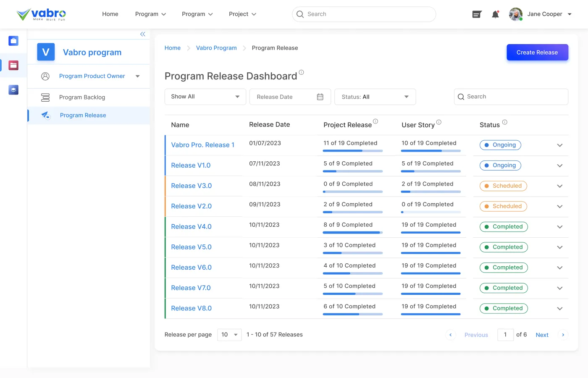Click the paper-plane Program Release icon
The width and height of the screenshot is (588, 378).
tap(46, 115)
